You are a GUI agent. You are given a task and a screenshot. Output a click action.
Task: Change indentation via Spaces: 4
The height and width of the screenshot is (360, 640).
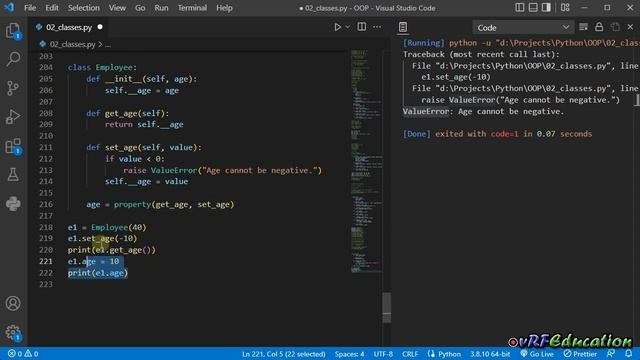349,354
